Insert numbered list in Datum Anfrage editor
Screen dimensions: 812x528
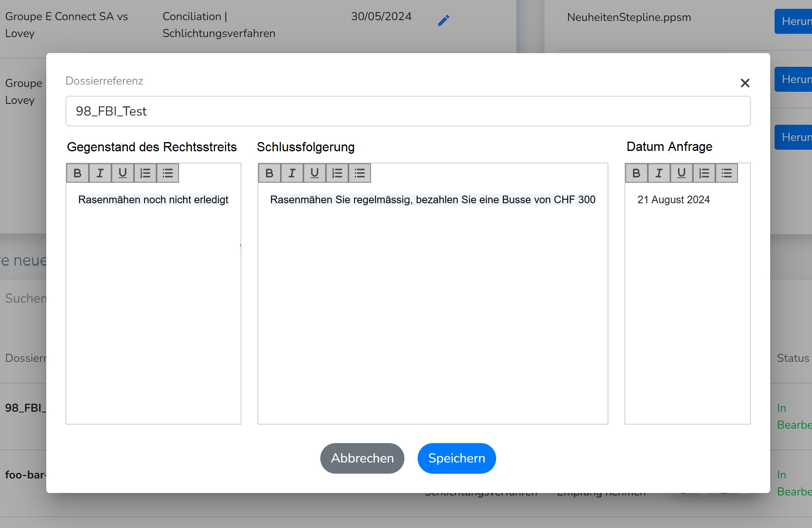pos(704,173)
